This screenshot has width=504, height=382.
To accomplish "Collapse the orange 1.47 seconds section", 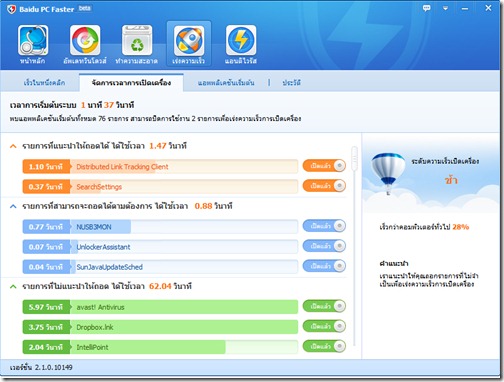I will coord(13,146).
